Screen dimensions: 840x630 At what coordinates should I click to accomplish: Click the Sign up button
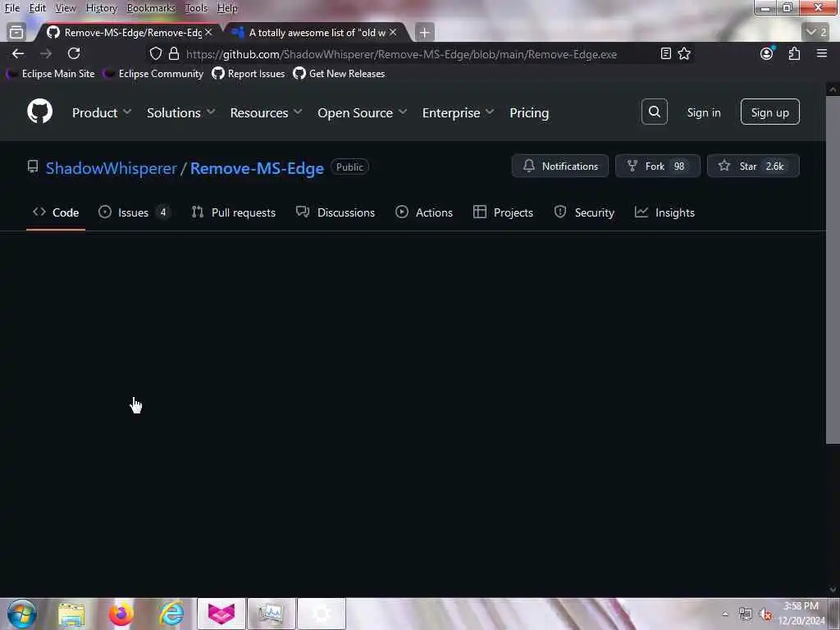coord(769,112)
